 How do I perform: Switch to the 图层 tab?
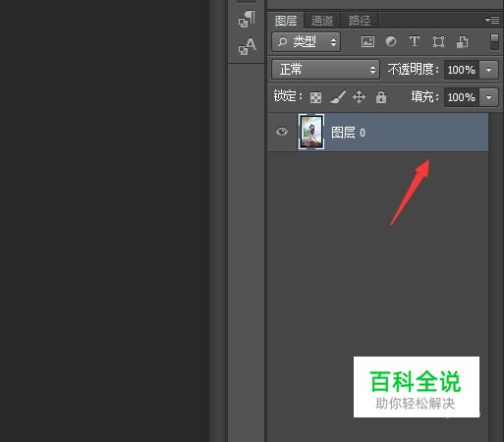click(286, 21)
